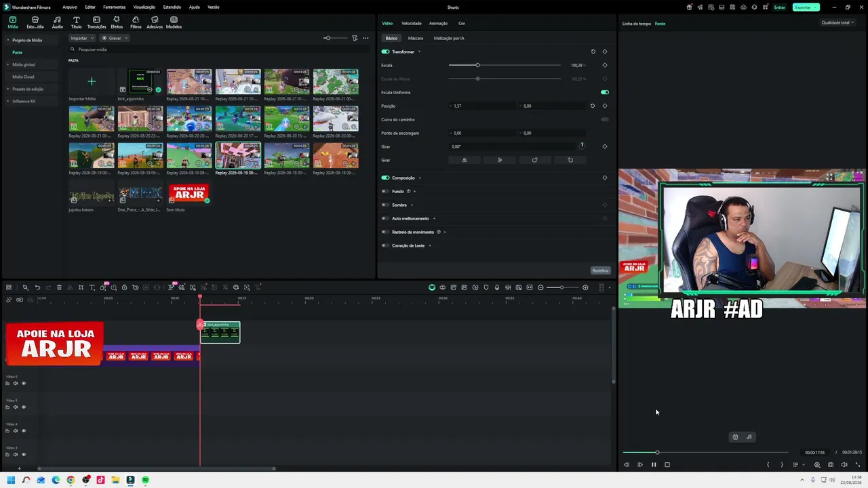Enable the Sombra toggle
The image size is (868, 488).
coord(385,205)
